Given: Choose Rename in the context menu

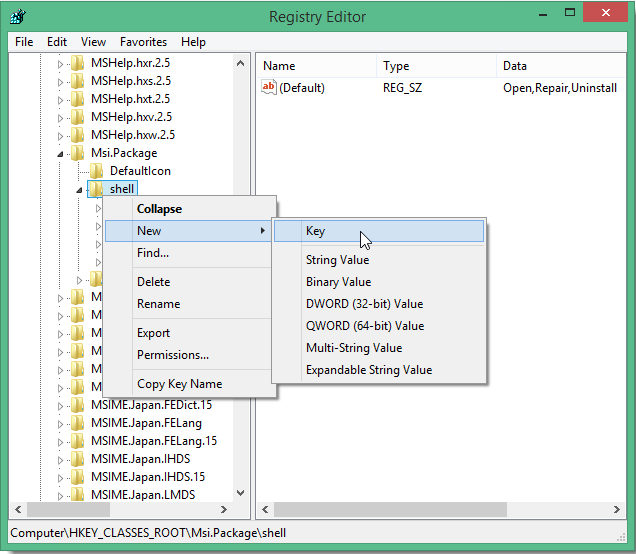Looking at the screenshot, I should pos(190,304).
